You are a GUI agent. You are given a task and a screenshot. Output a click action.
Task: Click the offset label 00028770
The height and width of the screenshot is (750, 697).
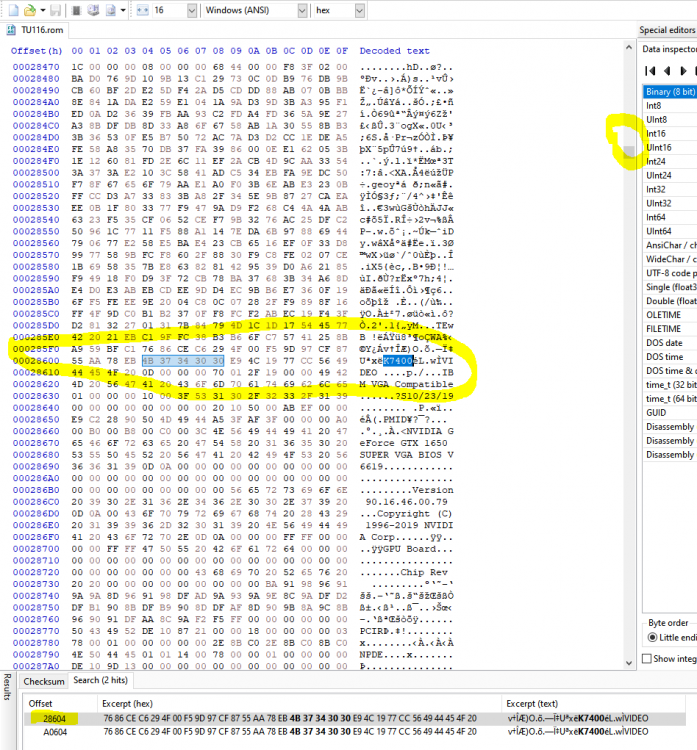36,631
